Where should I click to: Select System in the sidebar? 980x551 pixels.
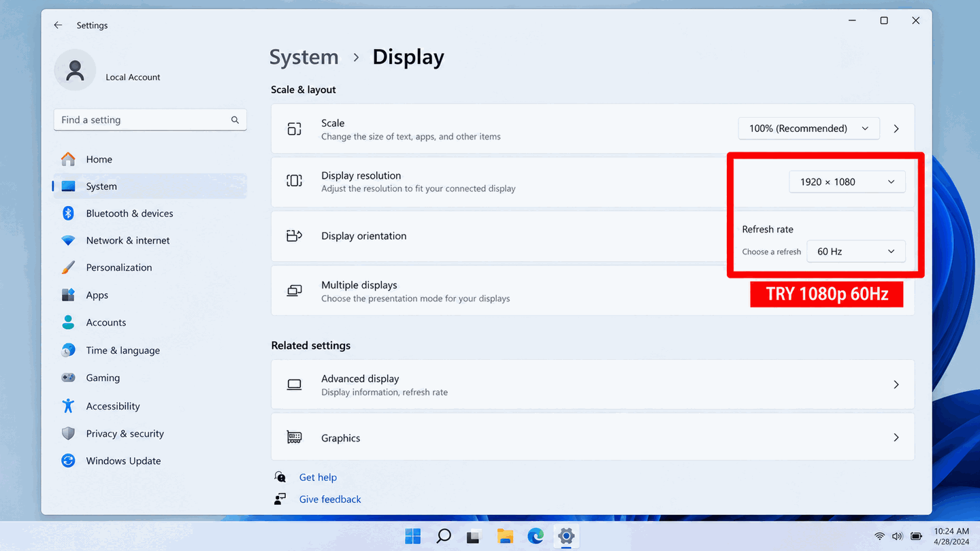pos(150,186)
